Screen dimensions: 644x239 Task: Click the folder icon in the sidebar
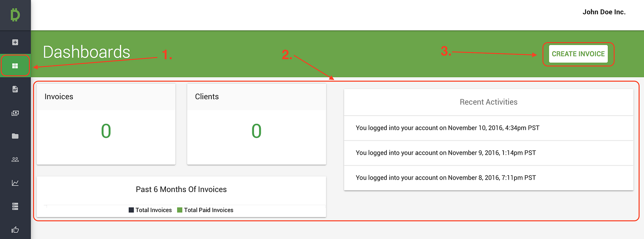(x=15, y=136)
